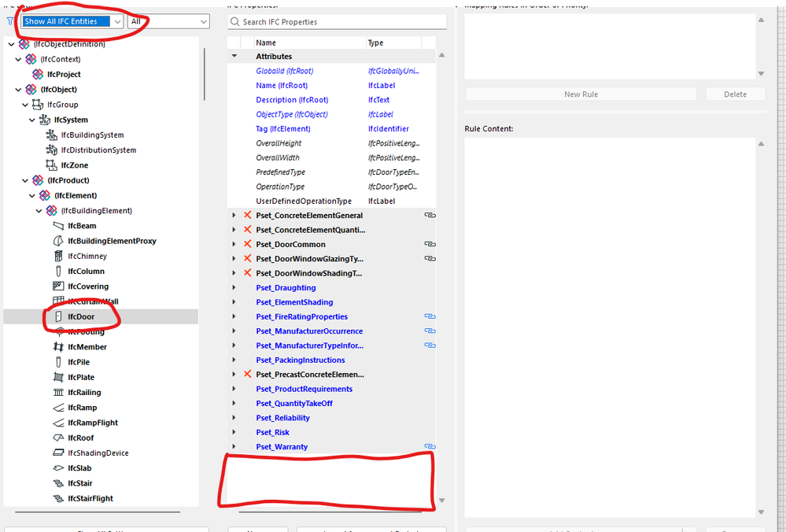Click the link icon on Pset_ManufacturerOccurrence
Screen dimensions: 786x532
pos(430,331)
